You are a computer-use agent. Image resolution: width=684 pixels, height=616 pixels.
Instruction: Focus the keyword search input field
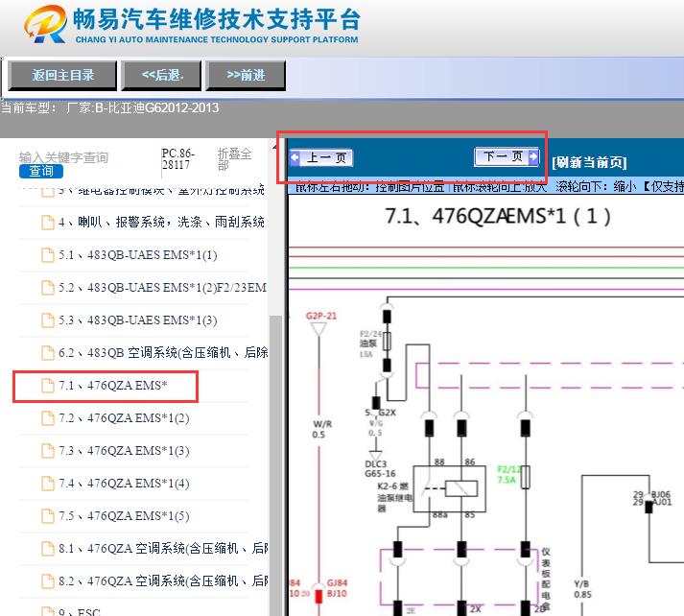[63, 157]
